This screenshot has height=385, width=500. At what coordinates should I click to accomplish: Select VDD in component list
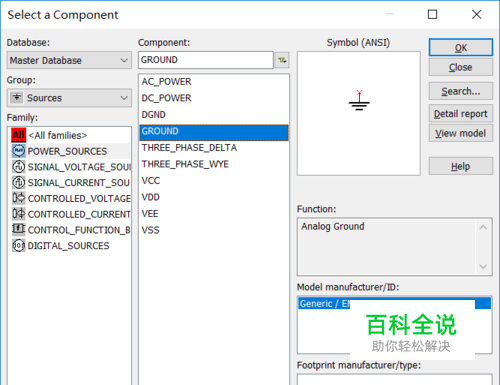[x=214, y=197]
